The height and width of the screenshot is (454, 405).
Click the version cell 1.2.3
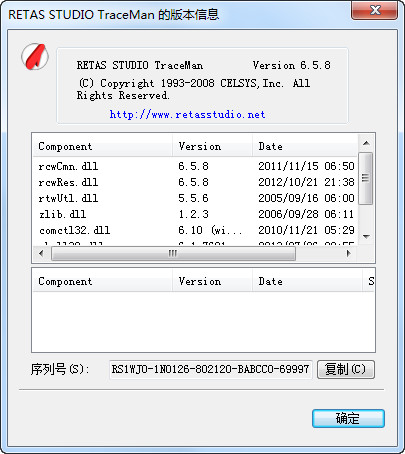pos(193,214)
